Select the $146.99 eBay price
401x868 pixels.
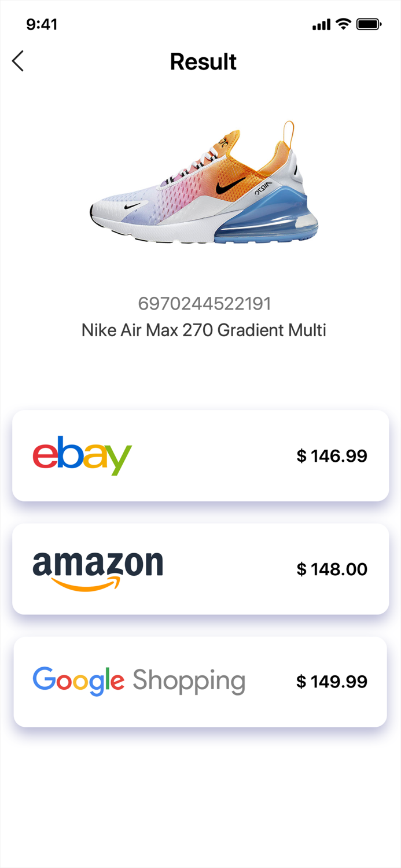tap(332, 455)
